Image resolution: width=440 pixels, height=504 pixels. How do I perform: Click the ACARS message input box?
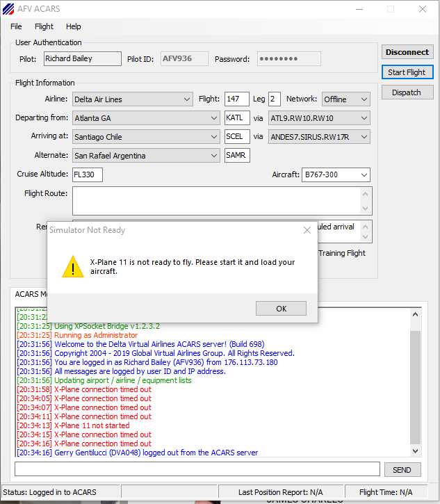coord(197,469)
